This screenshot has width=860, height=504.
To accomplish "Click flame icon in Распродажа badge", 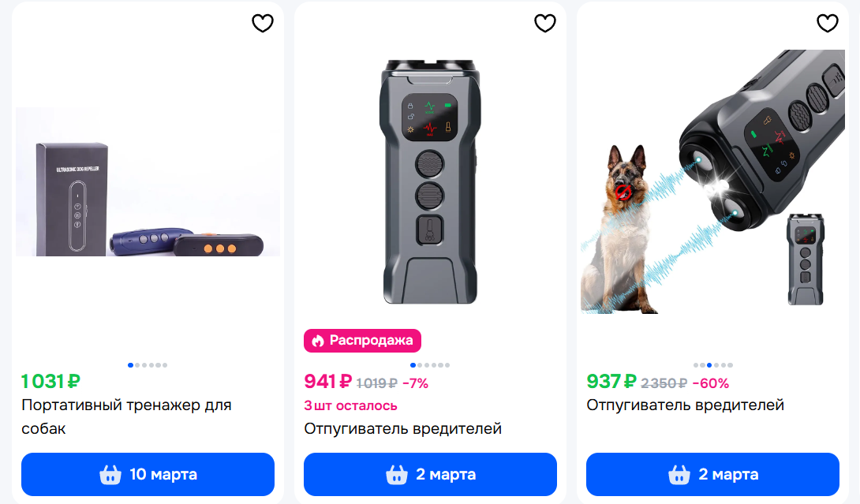I will click(x=318, y=341).
